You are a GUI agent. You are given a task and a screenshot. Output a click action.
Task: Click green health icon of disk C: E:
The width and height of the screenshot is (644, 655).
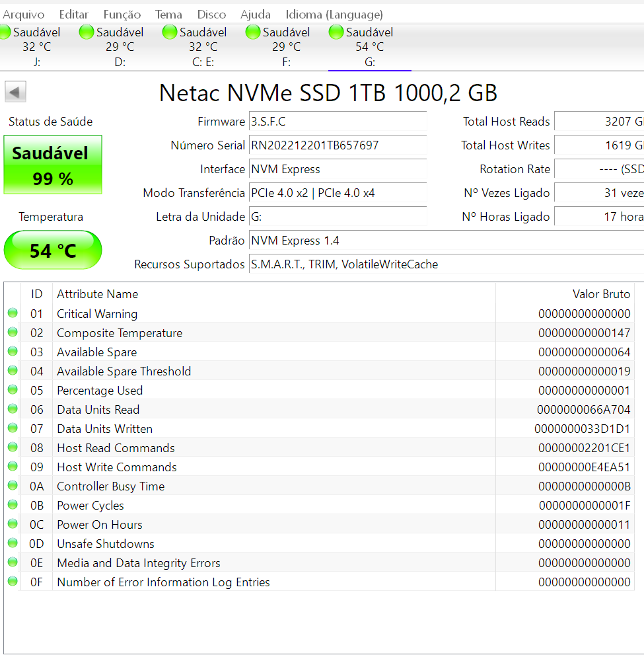170,32
